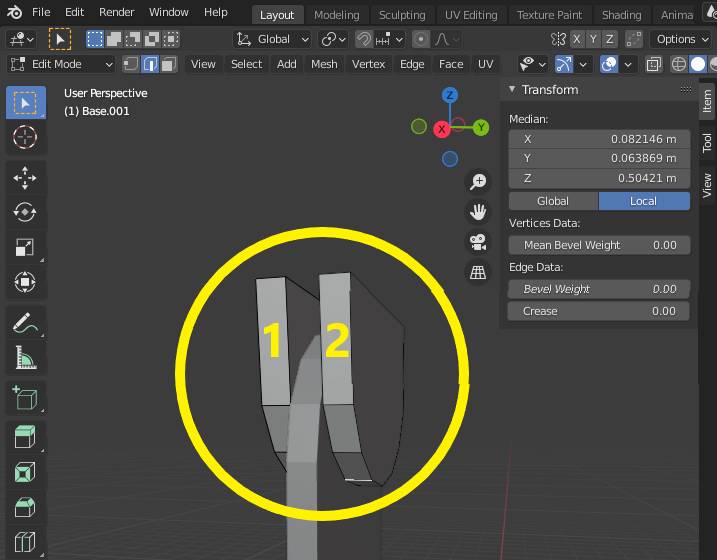Viewport: 717px width, 560px height.
Task: Adjust Mean Bevel Weight slider
Action: coord(599,245)
